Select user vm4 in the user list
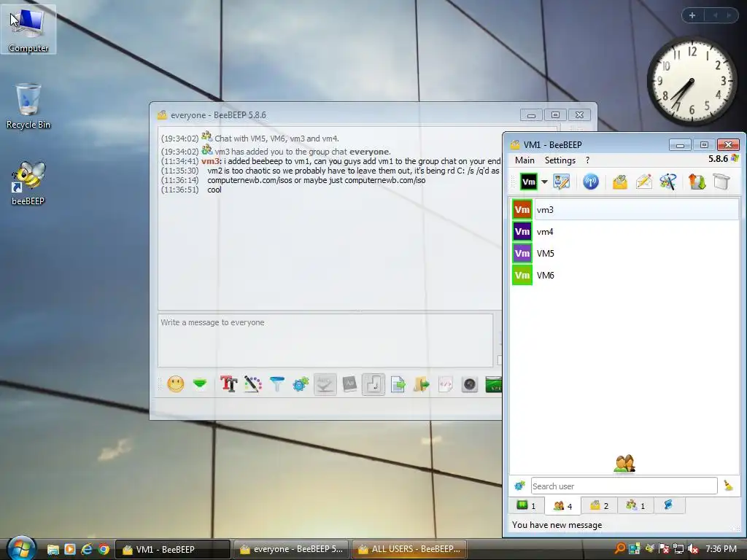 tap(625, 231)
